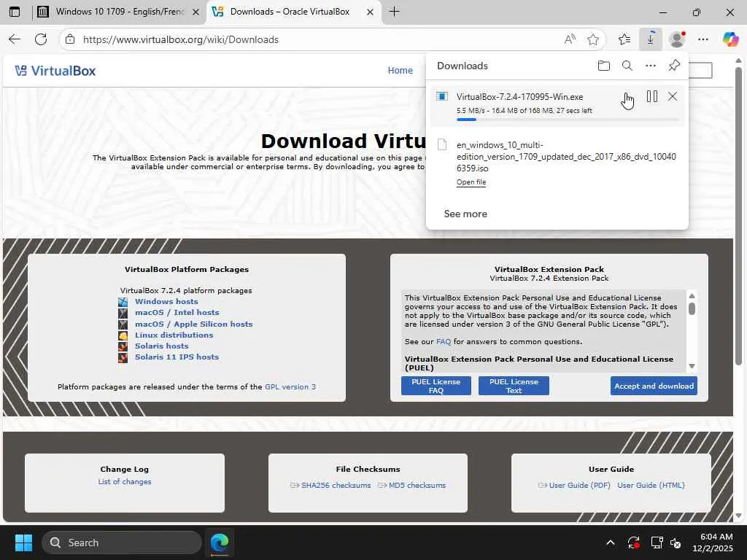Click See more in Downloads panel
This screenshot has width=747, height=560.
(x=465, y=214)
